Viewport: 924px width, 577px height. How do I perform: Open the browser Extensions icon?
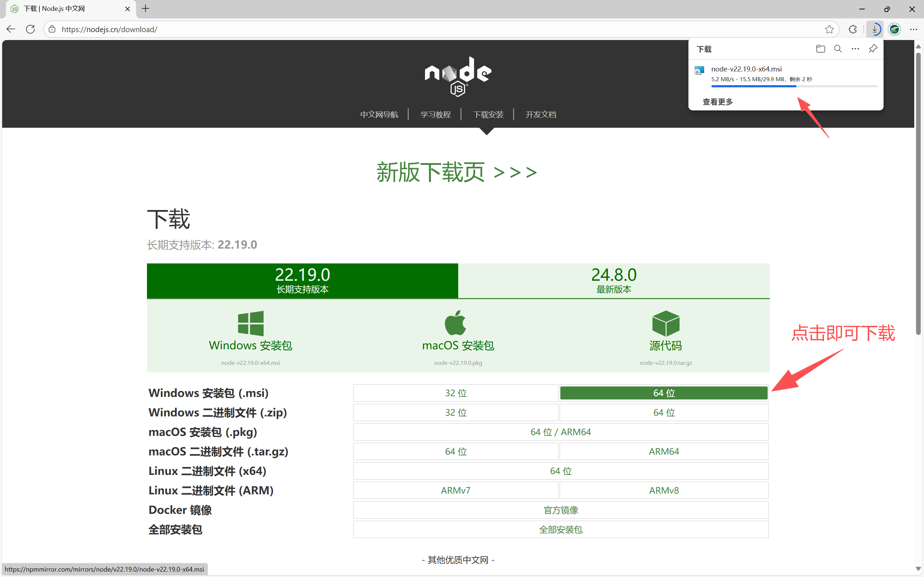(853, 29)
